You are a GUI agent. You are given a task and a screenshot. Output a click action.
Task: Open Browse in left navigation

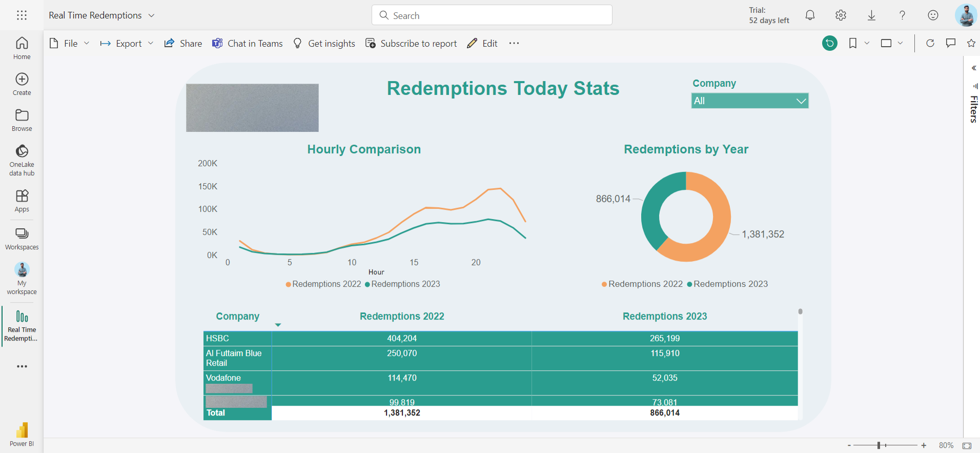(22, 120)
